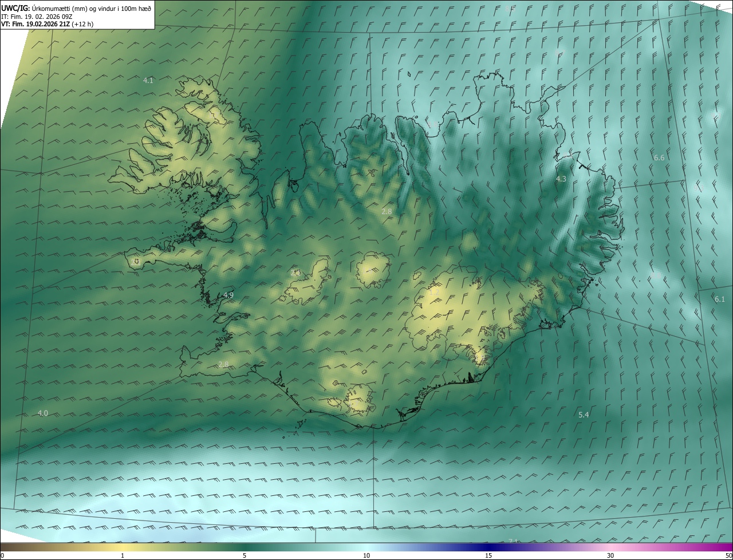Click the 1.2 value label on the glacier
733x560 pixels.
434,292
